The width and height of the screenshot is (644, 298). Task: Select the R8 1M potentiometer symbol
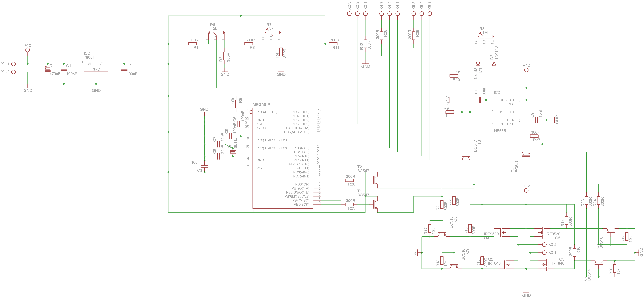click(486, 36)
